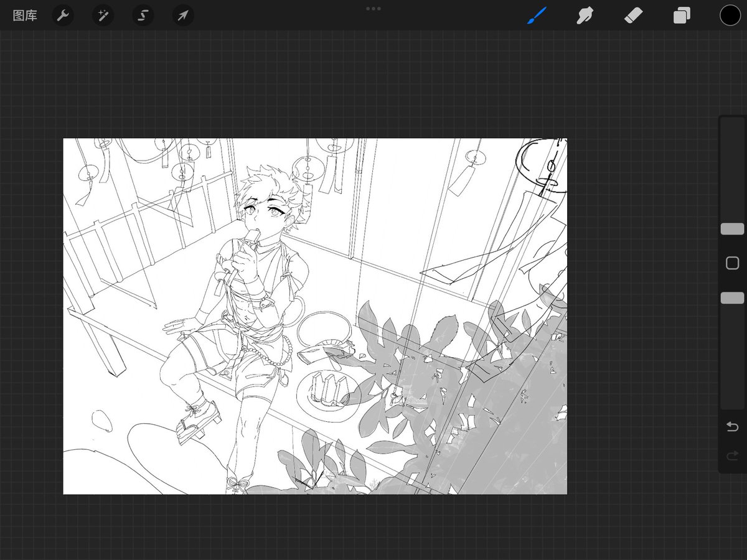Open the black color swatch picker
This screenshot has width=747, height=560.
click(730, 16)
